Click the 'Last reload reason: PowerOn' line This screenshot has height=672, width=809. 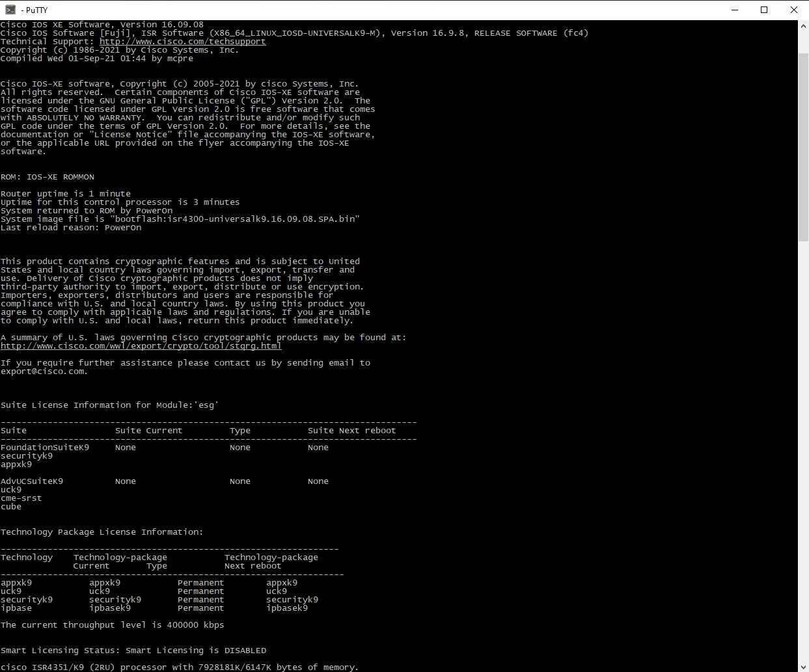click(x=71, y=228)
